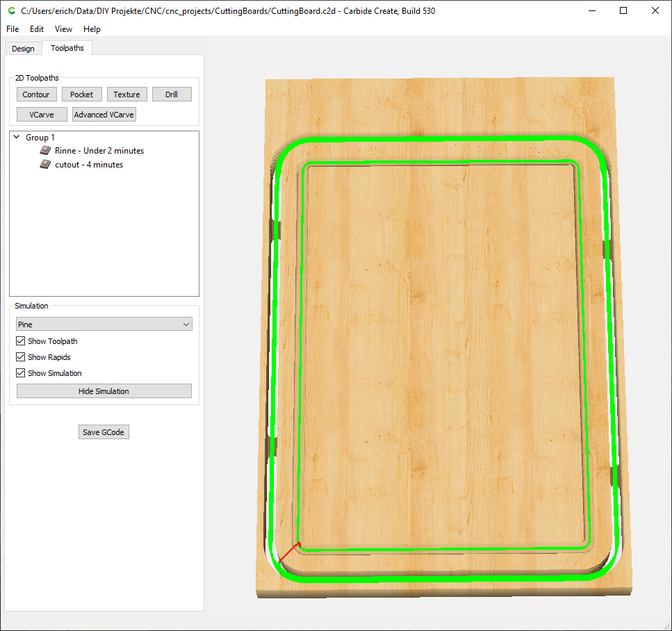Click the Hide Simulation button
Viewport: 672px width, 631px height.
104,391
